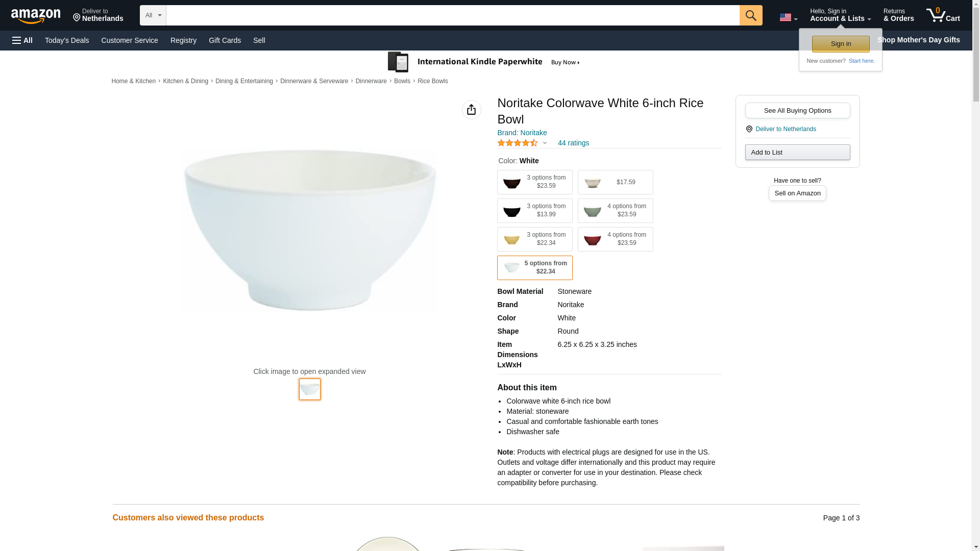Click the white bowl thumbnail image
The image size is (980, 551).
click(x=309, y=389)
